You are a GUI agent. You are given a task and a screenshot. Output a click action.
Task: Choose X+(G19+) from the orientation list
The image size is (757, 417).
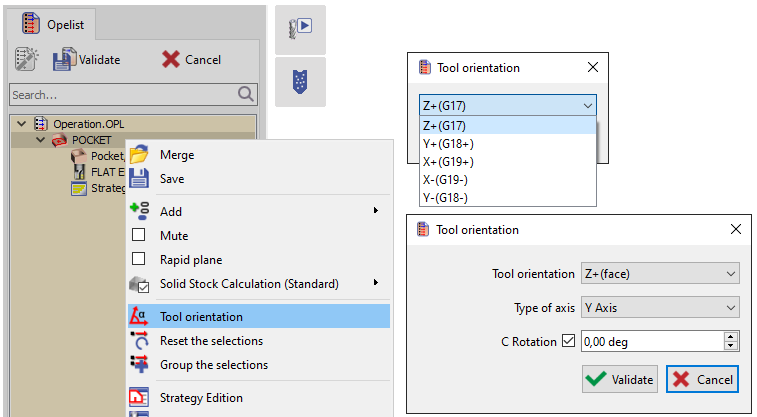click(447, 162)
